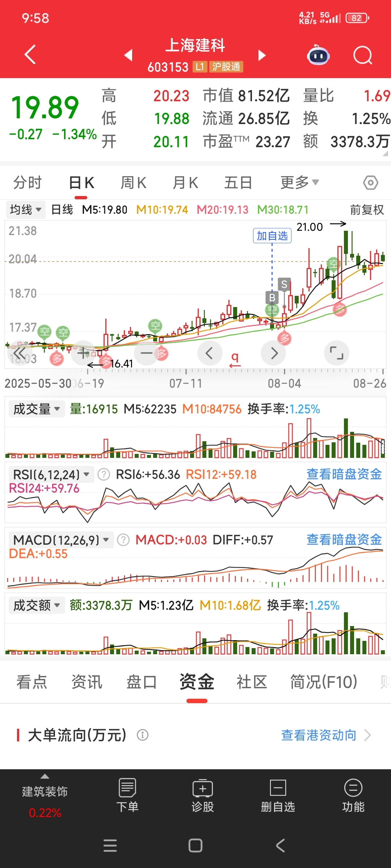This screenshot has width=391, height=868.
Task: Open the RSI(6,12,24) indicator dropdown
Action: tap(51, 474)
